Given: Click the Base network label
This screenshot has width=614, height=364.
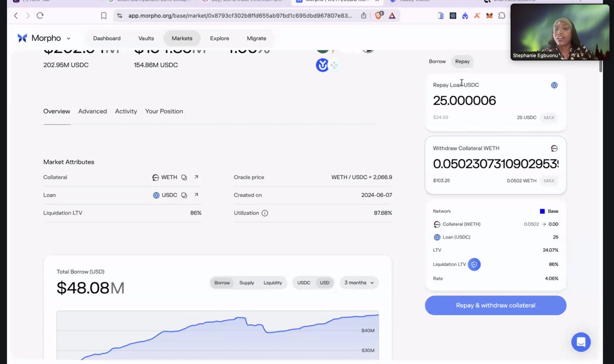Looking at the screenshot, I should 553,211.
